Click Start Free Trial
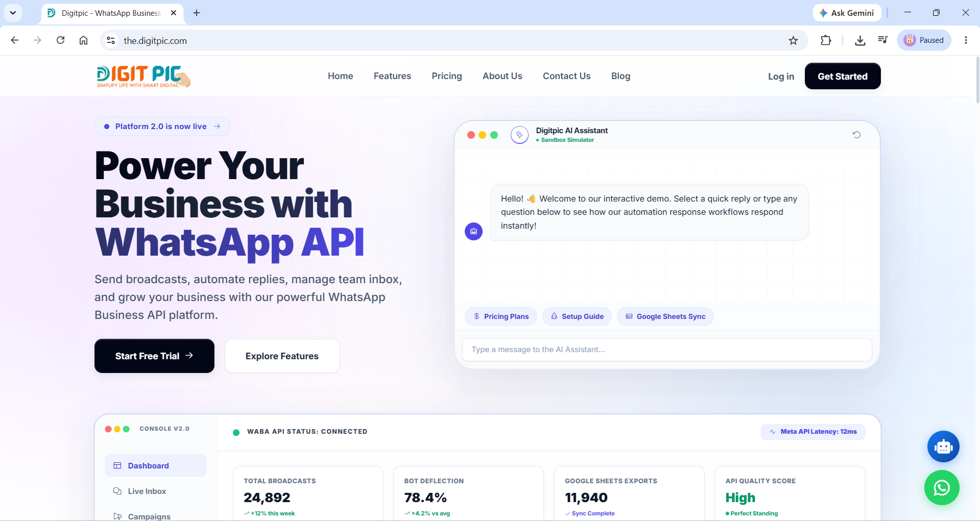Viewport: 980px width, 521px height. coord(154,356)
